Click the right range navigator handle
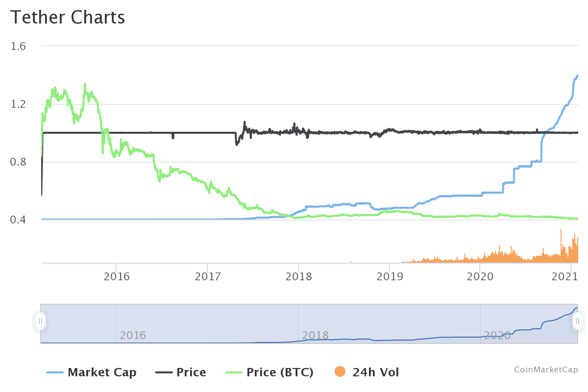588x392 pixels. (x=577, y=321)
